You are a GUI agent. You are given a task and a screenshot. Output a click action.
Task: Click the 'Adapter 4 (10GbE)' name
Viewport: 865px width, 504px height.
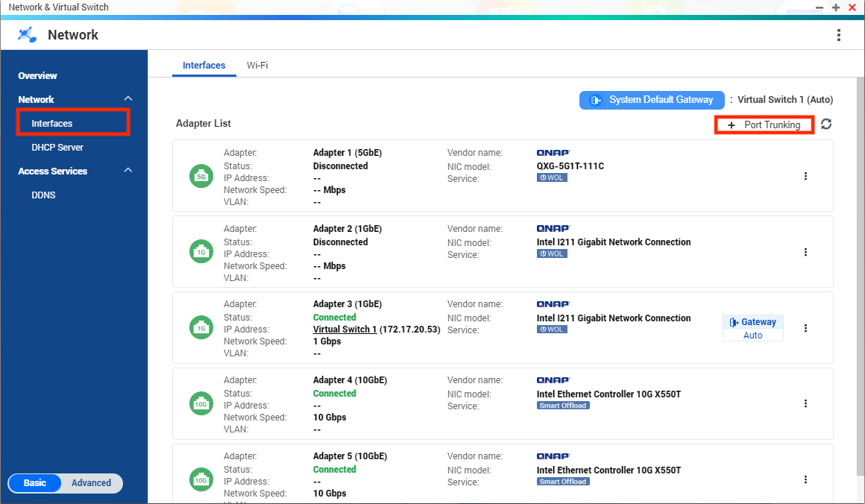pyautogui.click(x=350, y=380)
